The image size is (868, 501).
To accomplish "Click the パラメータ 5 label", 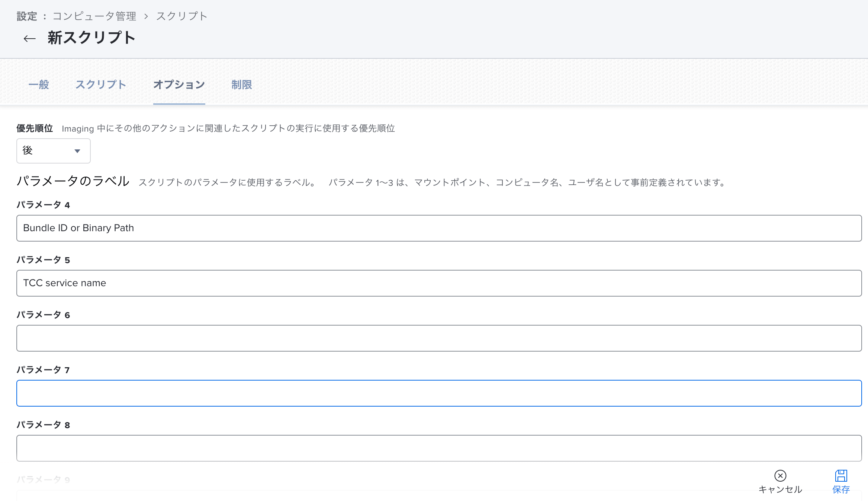I will pyautogui.click(x=43, y=260).
